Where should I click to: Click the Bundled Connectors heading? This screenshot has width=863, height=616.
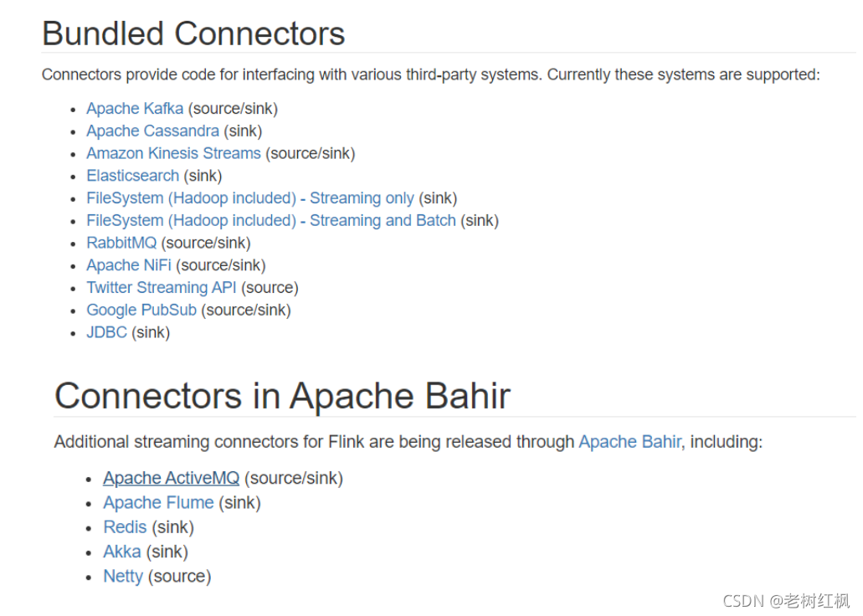pyautogui.click(x=193, y=33)
